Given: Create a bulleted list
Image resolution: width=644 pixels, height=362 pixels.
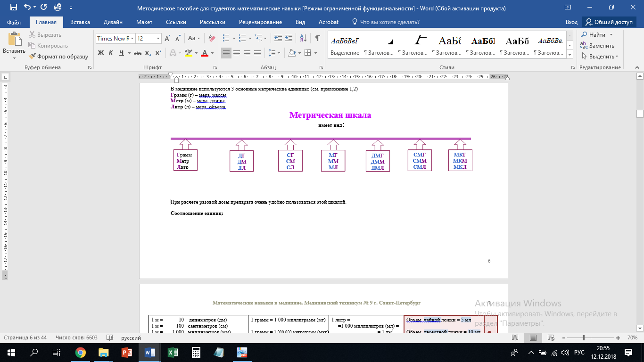Looking at the screenshot, I should pyautogui.click(x=226, y=39).
